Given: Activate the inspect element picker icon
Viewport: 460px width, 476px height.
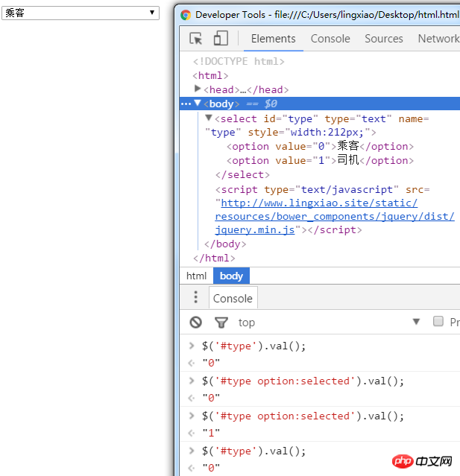Looking at the screenshot, I should coord(196,39).
